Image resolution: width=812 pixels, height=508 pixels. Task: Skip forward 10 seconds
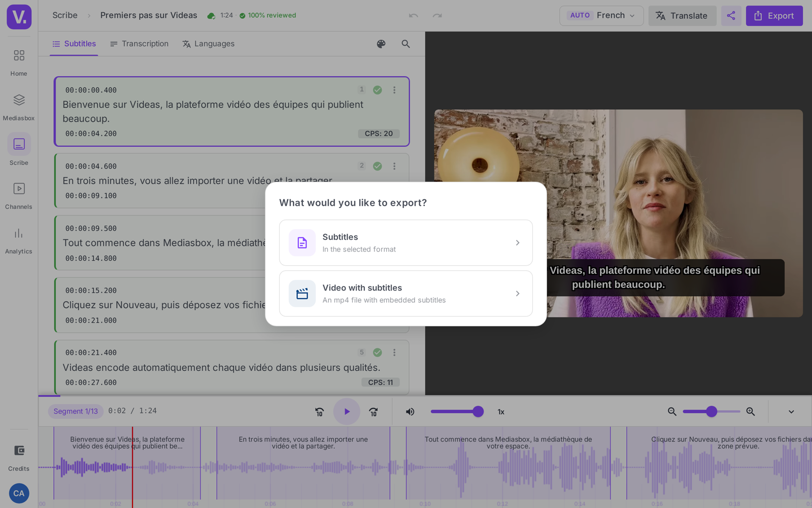(x=374, y=412)
